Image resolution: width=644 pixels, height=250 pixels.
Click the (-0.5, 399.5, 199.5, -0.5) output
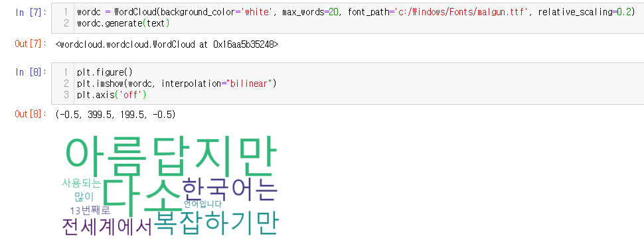pos(116,115)
